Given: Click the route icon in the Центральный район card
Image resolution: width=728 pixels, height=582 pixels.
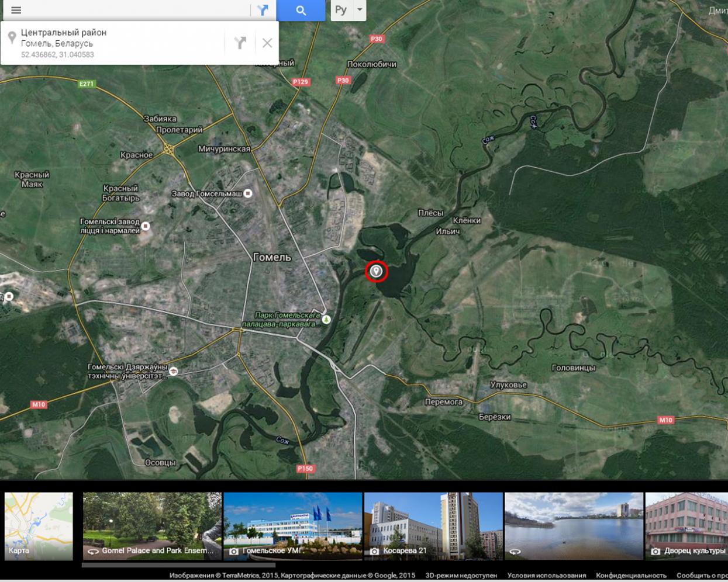Looking at the screenshot, I should pos(240,43).
